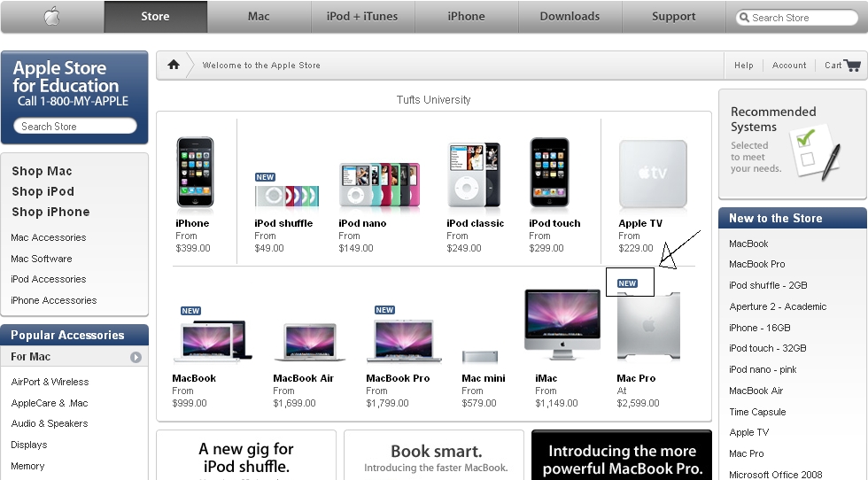The height and width of the screenshot is (480, 868).
Task: Select the iPod touch product image
Action: point(549,172)
